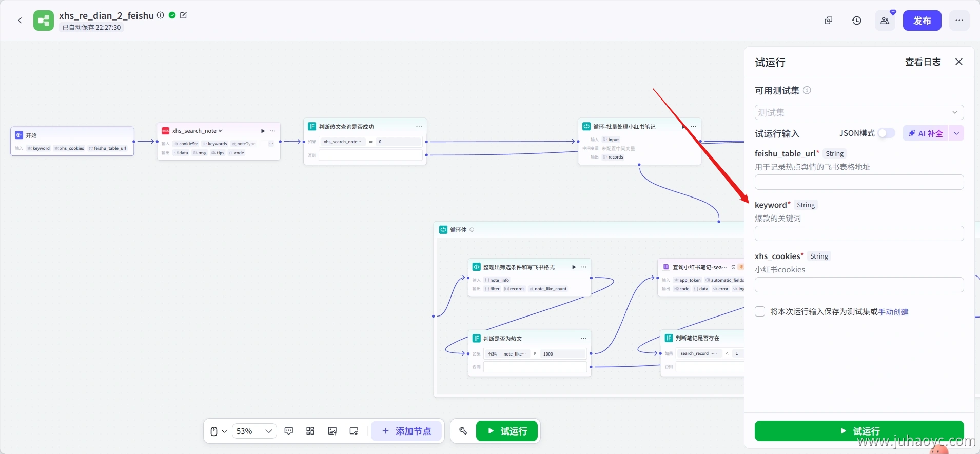
Task: Check 将本次运行输入保存为测试集 checkbox
Action: point(760,311)
